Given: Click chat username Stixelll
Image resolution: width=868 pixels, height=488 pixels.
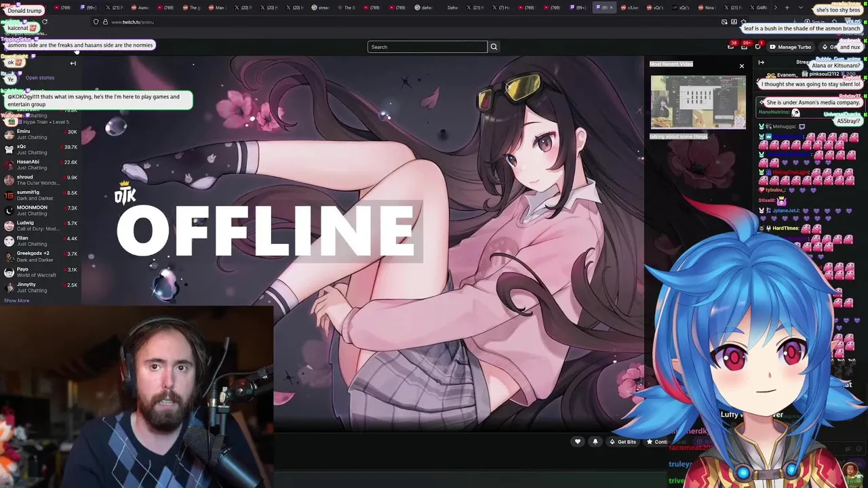Looking at the screenshot, I should pos(766,201).
